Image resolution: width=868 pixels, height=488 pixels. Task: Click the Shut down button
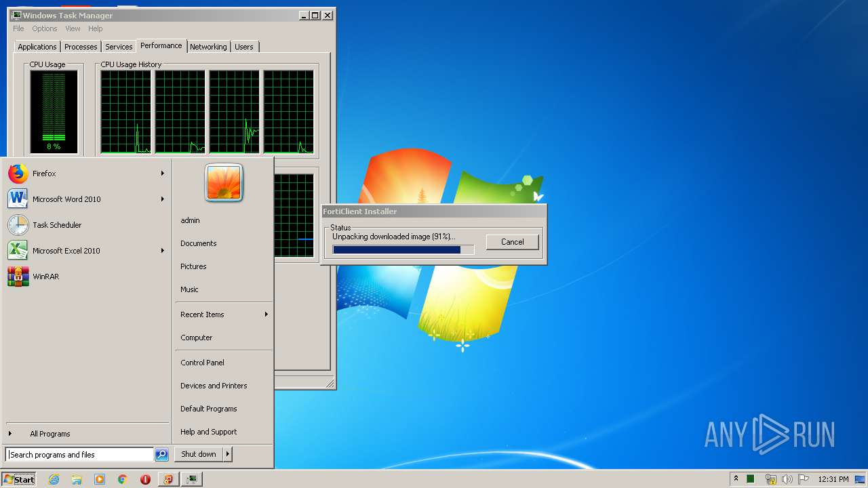coord(199,454)
